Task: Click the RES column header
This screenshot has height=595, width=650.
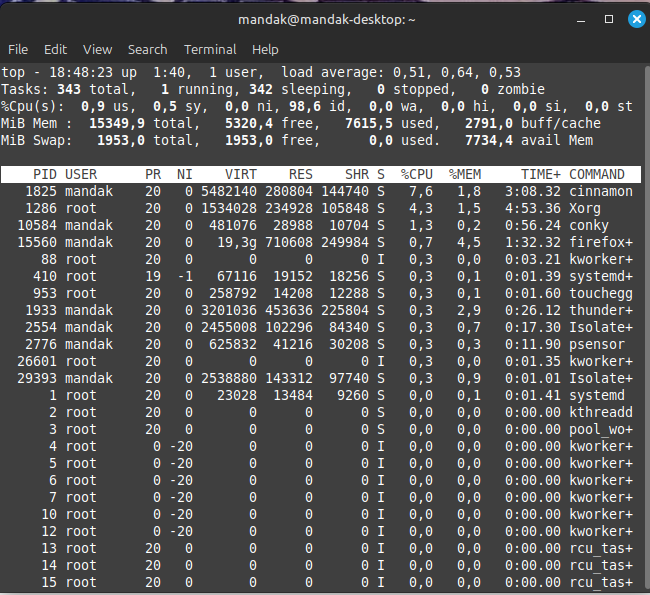Action: point(301,175)
